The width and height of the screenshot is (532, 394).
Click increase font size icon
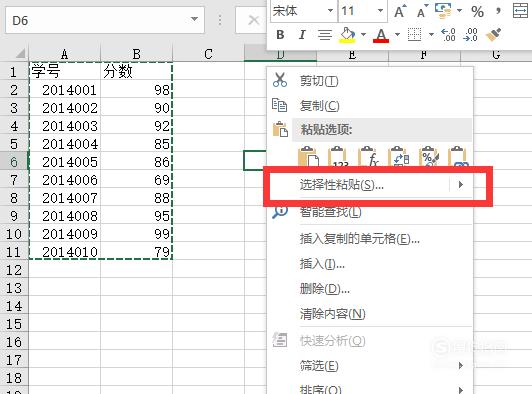(x=400, y=12)
